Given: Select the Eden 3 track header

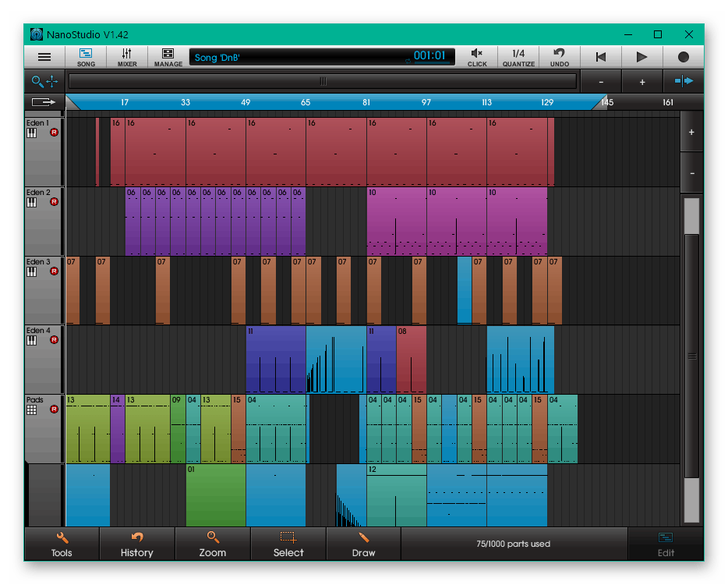Looking at the screenshot, I should pos(44,290).
